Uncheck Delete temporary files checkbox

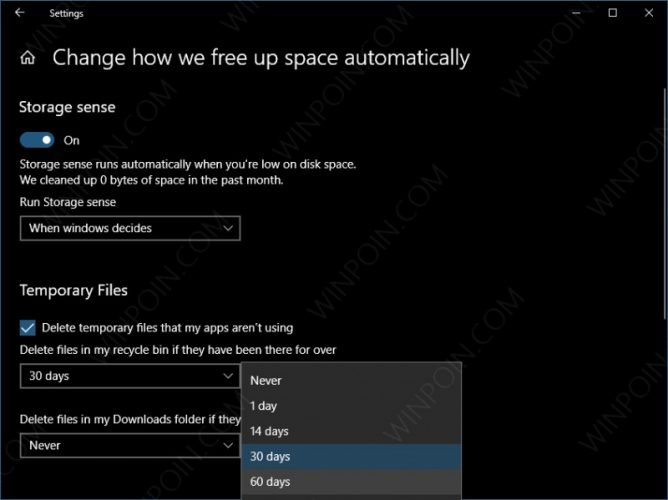pyautogui.click(x=28, y=327)
